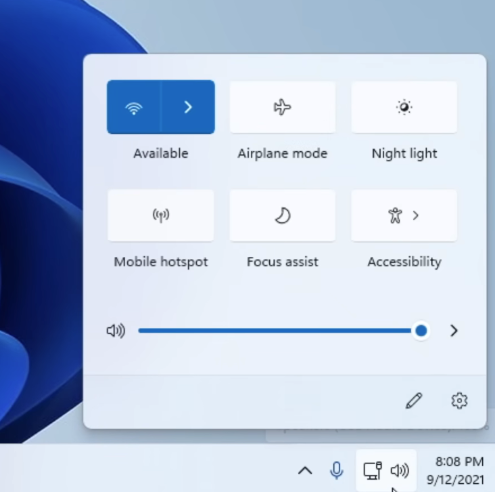Open the clock and date flyout

point(456,471)
